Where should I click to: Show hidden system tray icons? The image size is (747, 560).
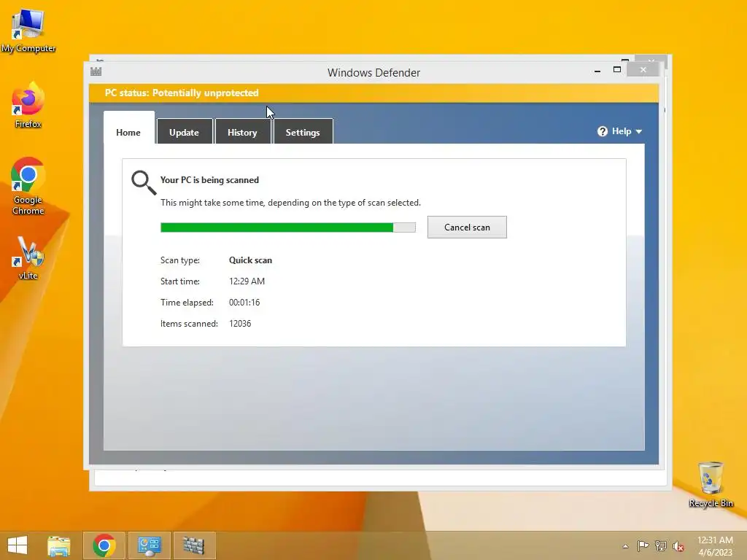point(625,546)
